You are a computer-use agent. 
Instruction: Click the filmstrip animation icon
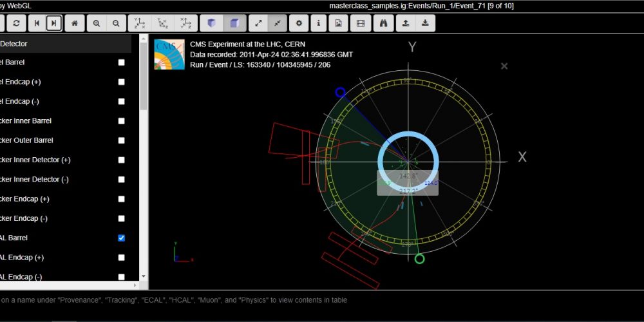[360, 24]
